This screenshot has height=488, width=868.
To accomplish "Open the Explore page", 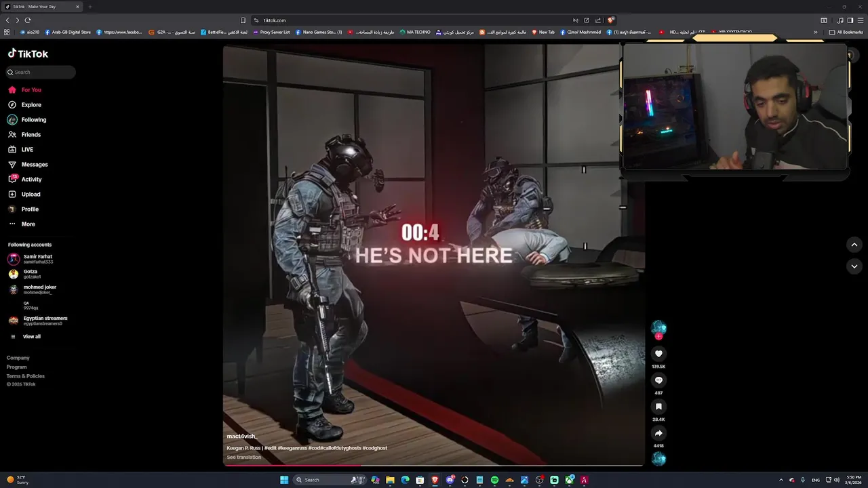I will [x=24, y=104].
